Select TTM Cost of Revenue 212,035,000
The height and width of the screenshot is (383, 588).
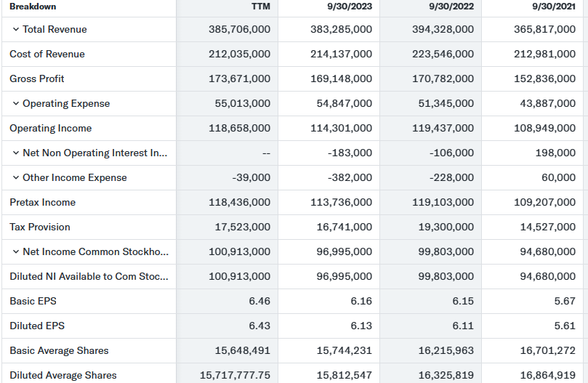pos(240,54)
